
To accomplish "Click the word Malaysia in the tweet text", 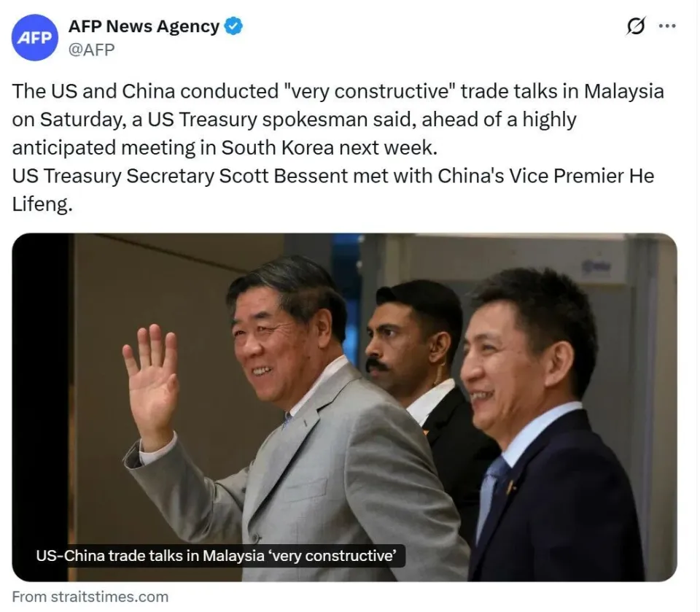I will [x=623, y=92].
